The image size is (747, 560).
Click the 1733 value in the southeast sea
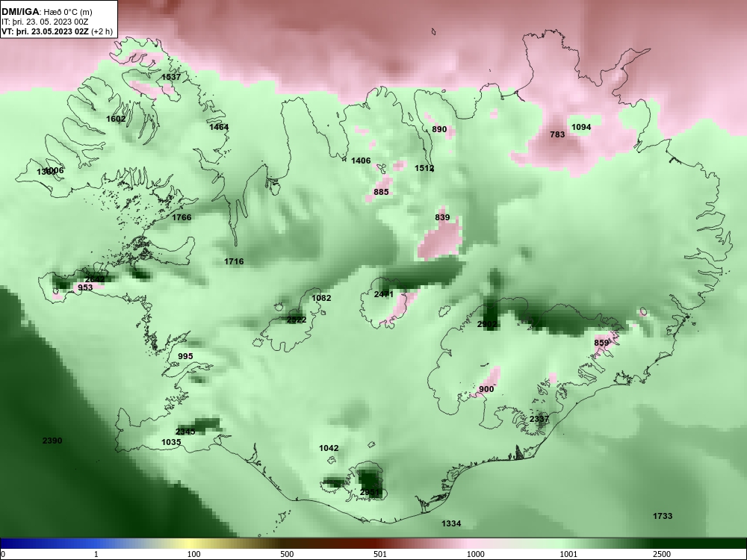(x=662, y=516)
